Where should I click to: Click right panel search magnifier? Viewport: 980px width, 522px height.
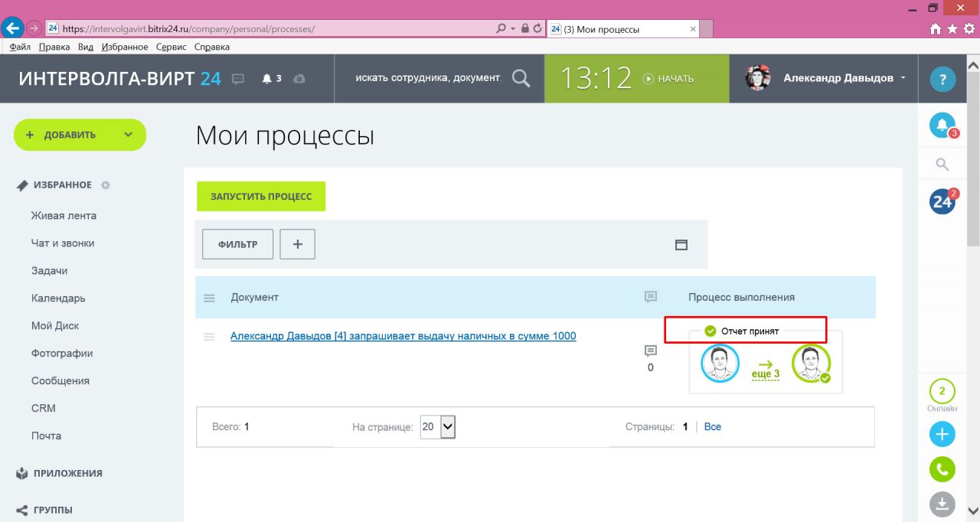(x=942, y=164)
